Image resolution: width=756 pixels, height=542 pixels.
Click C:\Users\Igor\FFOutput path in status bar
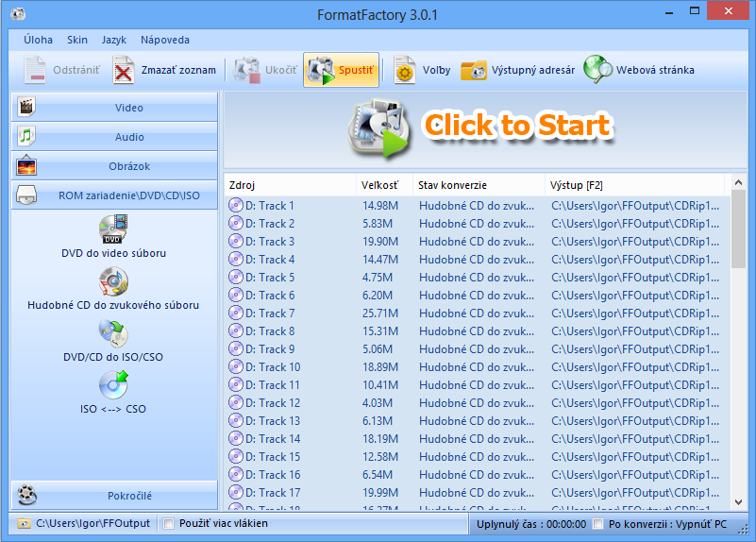[x=93, y=523]
